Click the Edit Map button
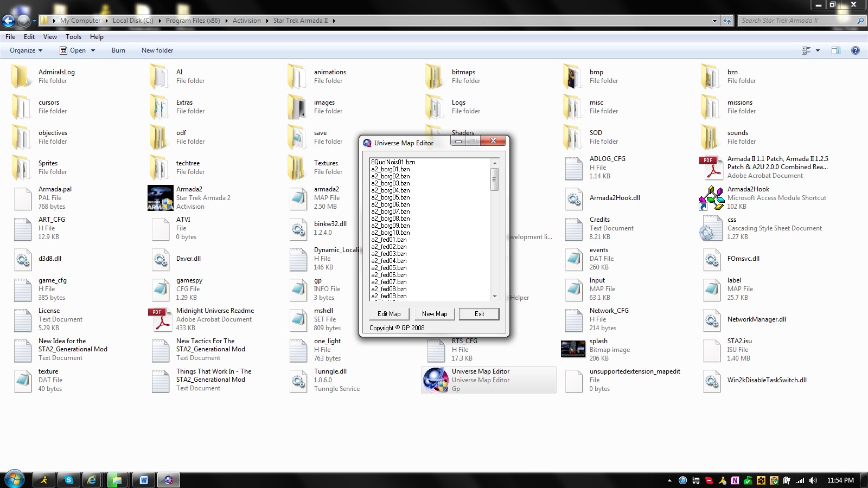 (x=389, y=314)
